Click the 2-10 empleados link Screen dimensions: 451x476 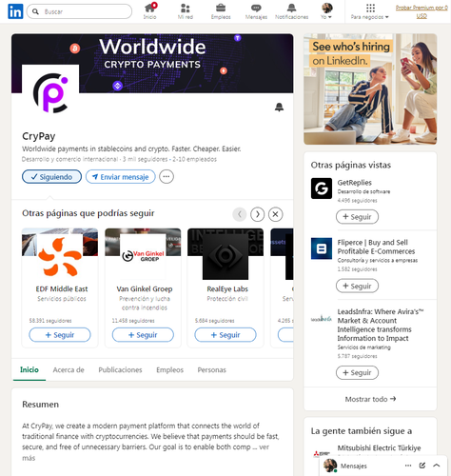click(x=195, y=159)
